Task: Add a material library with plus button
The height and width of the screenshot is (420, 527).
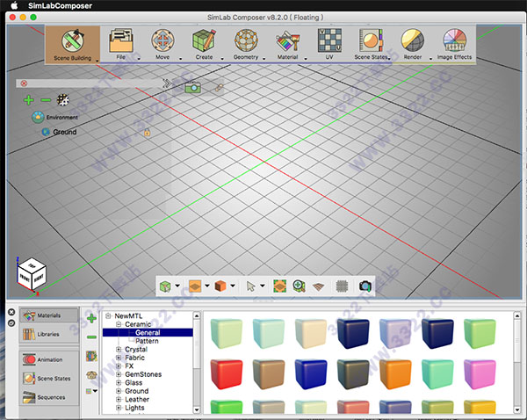Action: [x=91, y=318]
